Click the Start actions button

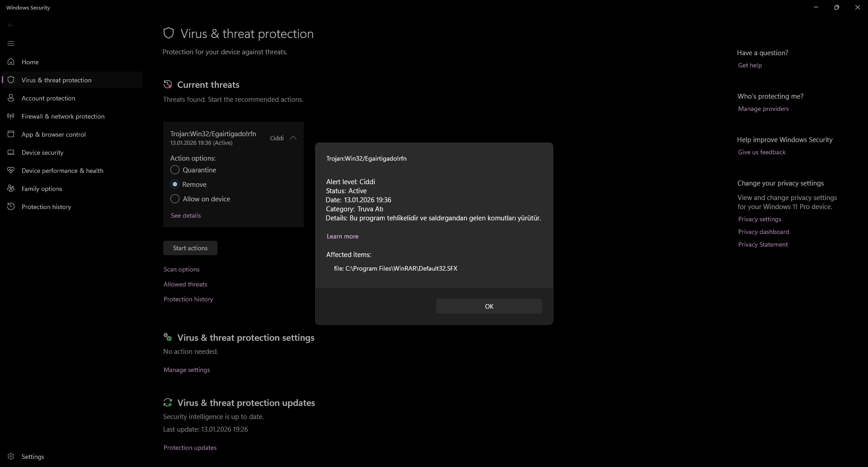point(190,248)
